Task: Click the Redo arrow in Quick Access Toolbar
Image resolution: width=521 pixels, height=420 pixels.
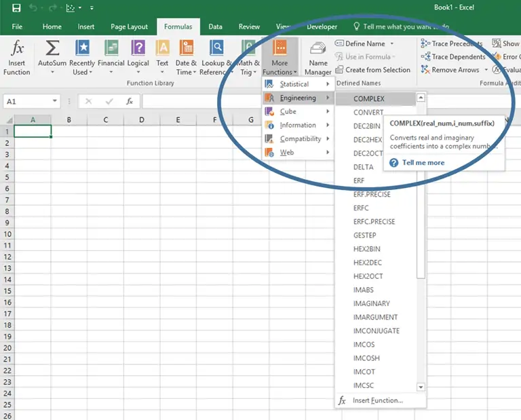Action: [x=52, y=7]
